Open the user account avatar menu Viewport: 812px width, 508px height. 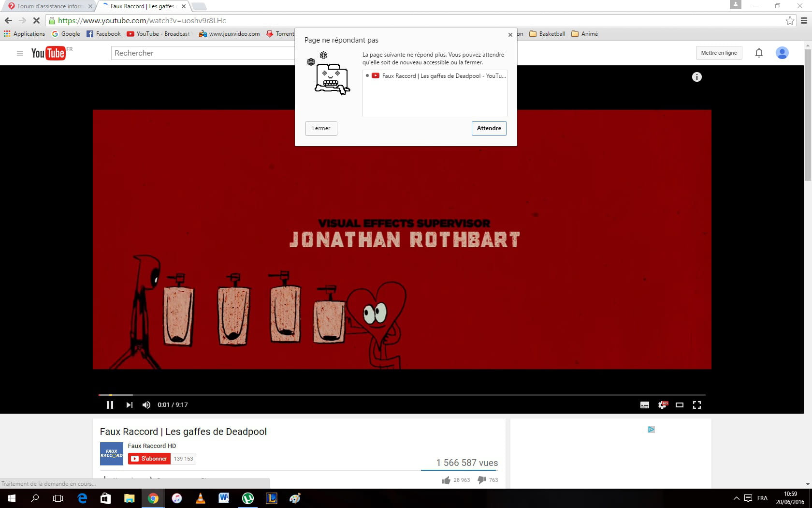(x=782, y=53)
